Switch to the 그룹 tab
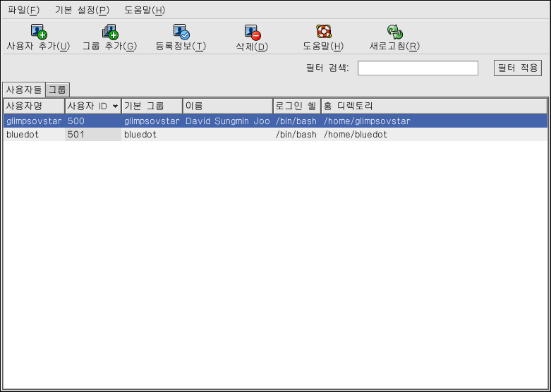Viewport: 551px width, 392px height. pyautogui.click(x=57, y=90)
